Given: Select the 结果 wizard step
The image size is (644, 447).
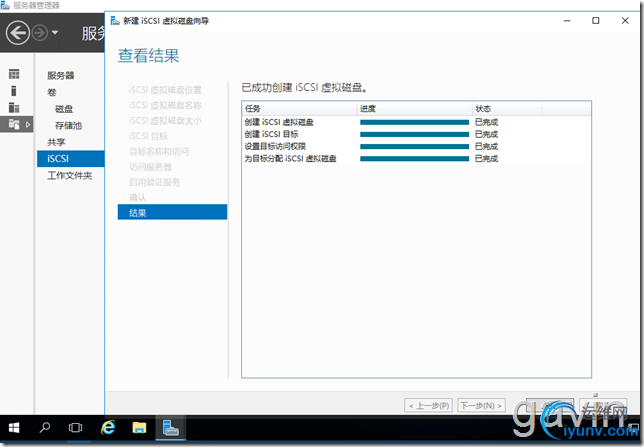Looking at the screenshot, I should coord(172,212).
